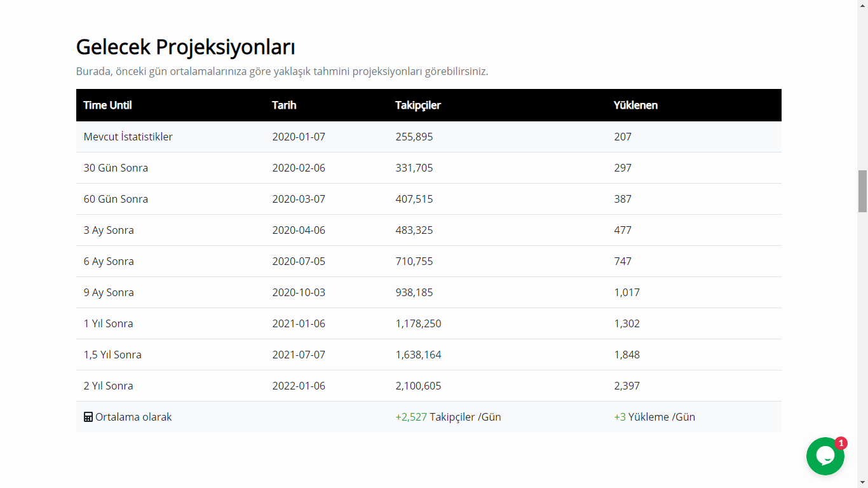Select the 6 Ay Sonra row label
The height and width of the screenshot is (488, 868).
coord(109,261)
